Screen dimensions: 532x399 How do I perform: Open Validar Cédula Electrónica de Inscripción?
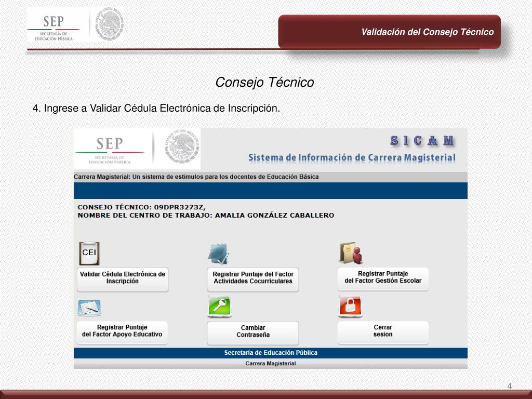tap(123, 279)
